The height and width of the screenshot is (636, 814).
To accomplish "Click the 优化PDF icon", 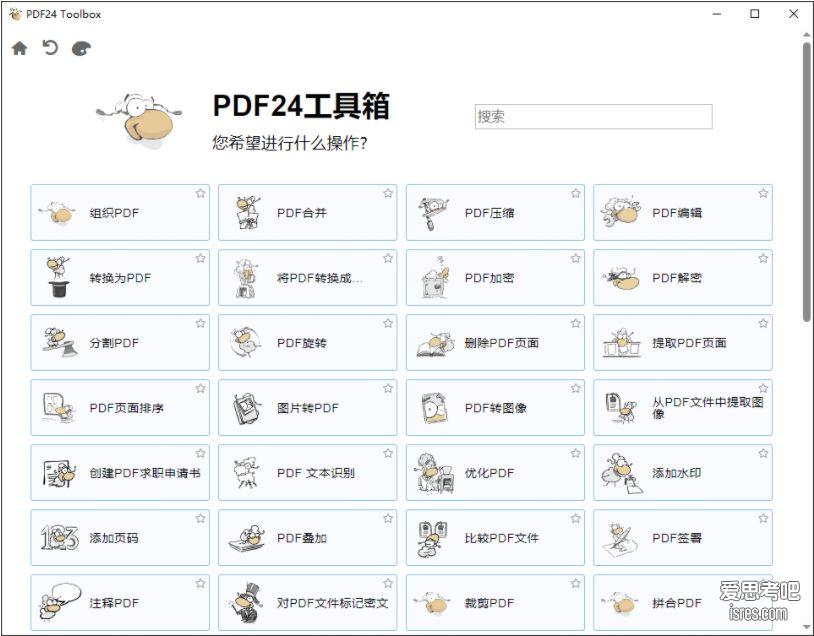I will (x=435, y=472).
